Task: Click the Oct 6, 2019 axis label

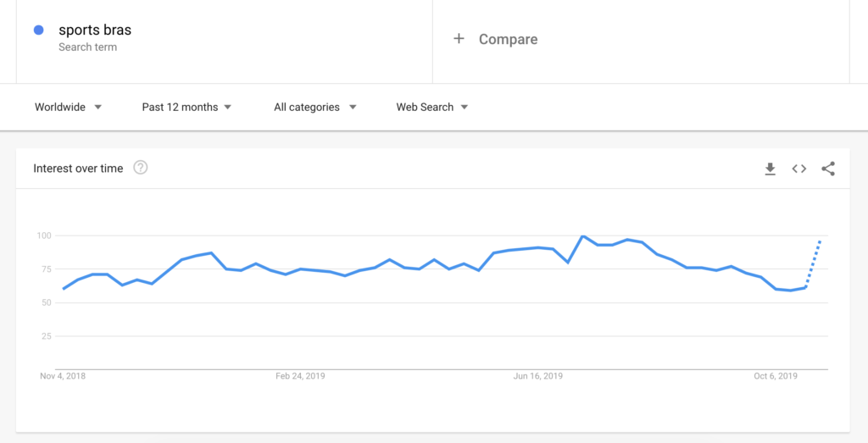Action: (776, 376)
